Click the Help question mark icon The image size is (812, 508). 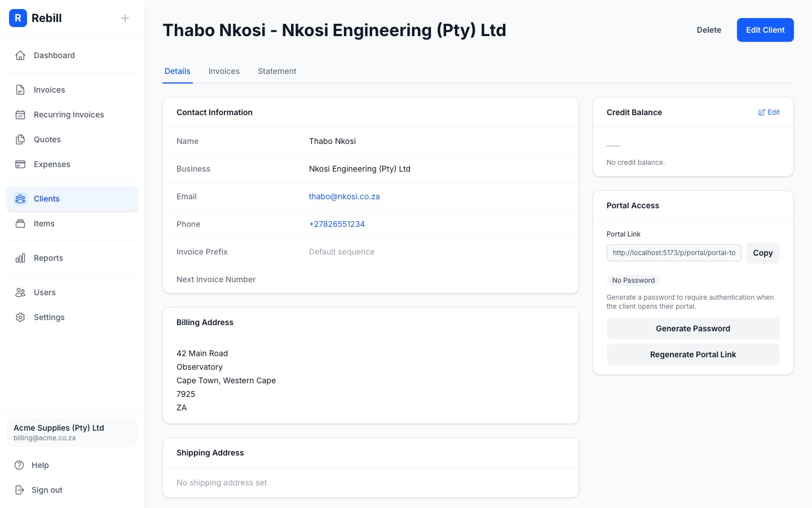click(x=20, y=465)
